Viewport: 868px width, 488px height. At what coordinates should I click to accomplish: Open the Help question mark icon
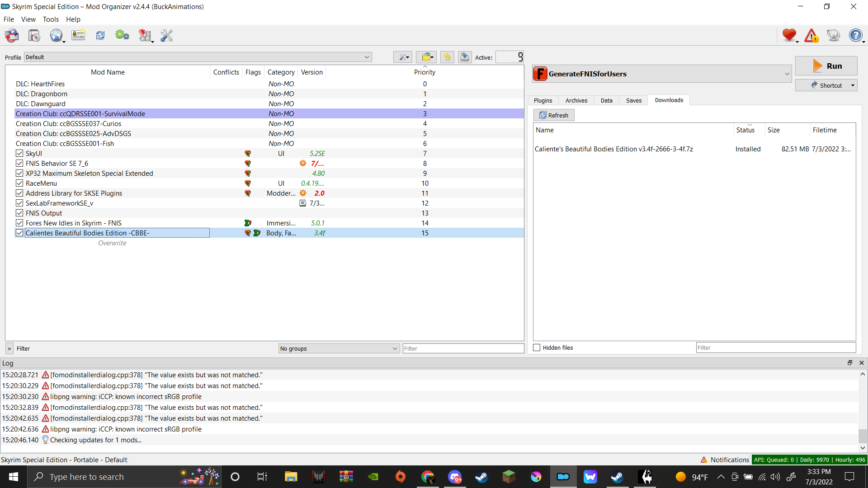click(x=856, y=35)
